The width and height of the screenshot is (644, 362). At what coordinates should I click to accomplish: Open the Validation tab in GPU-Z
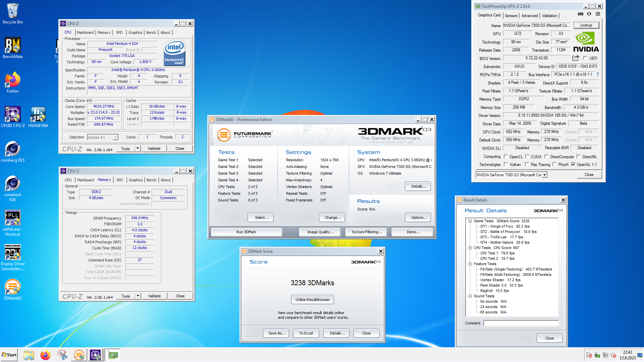[x=550, y=15]
